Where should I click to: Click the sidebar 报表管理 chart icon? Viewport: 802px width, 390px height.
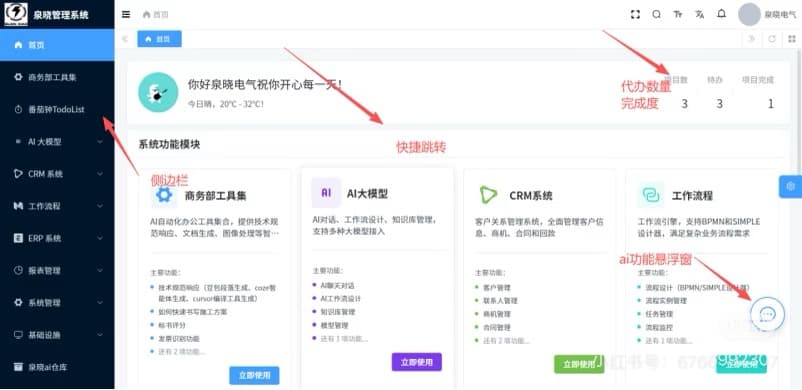18,270
